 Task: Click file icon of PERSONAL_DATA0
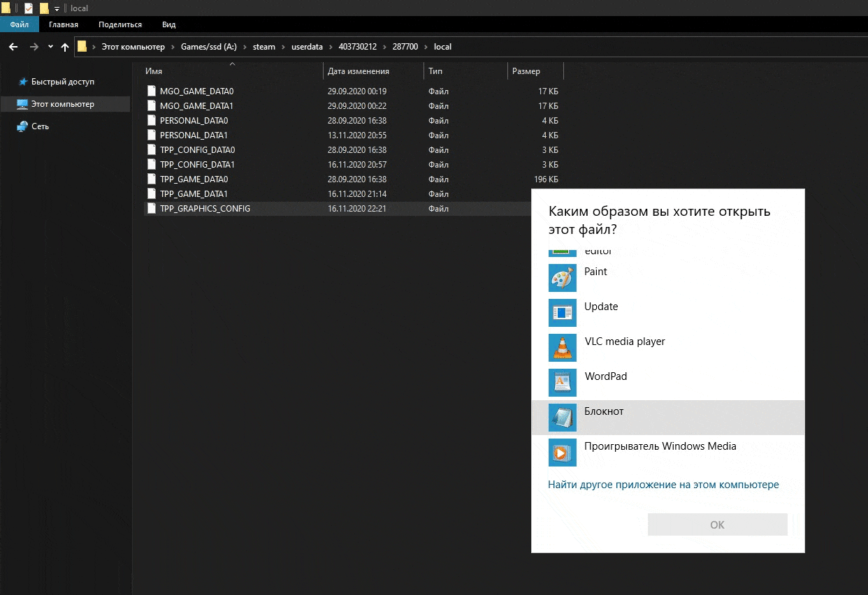152,120
